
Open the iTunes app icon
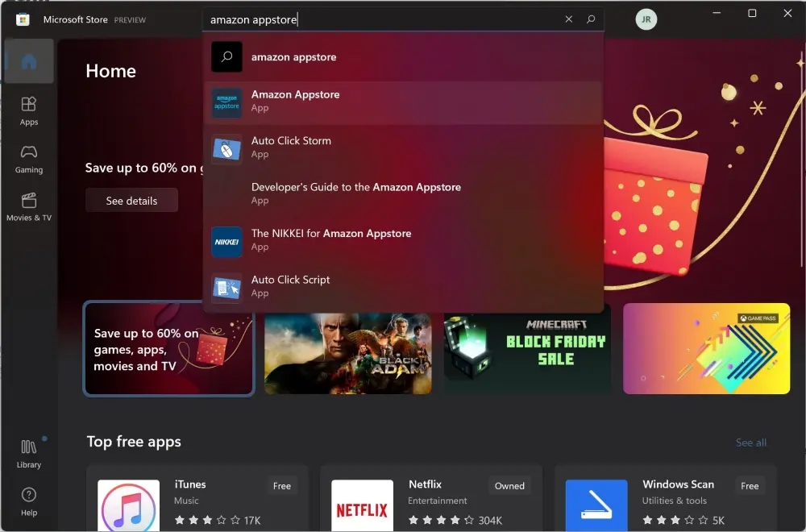tap(128, 505)
